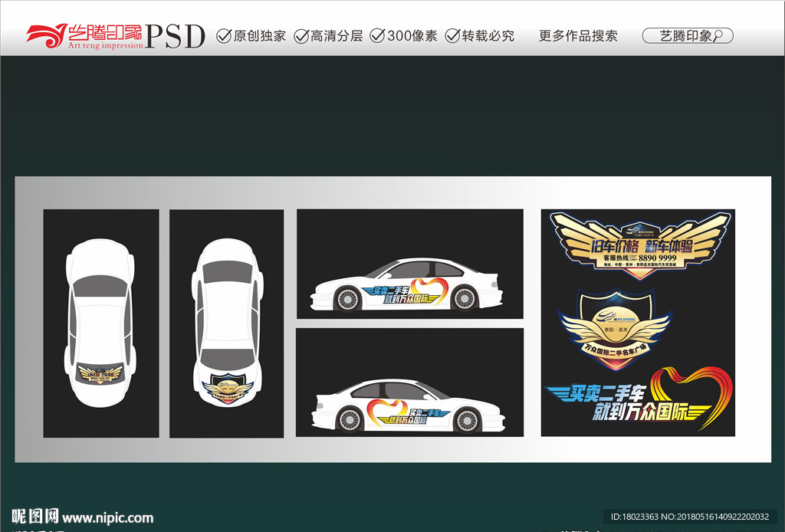Screen dimensions: 785x532
Task: Select the lower side-view car thumbnail
Action: click(409, 383)
